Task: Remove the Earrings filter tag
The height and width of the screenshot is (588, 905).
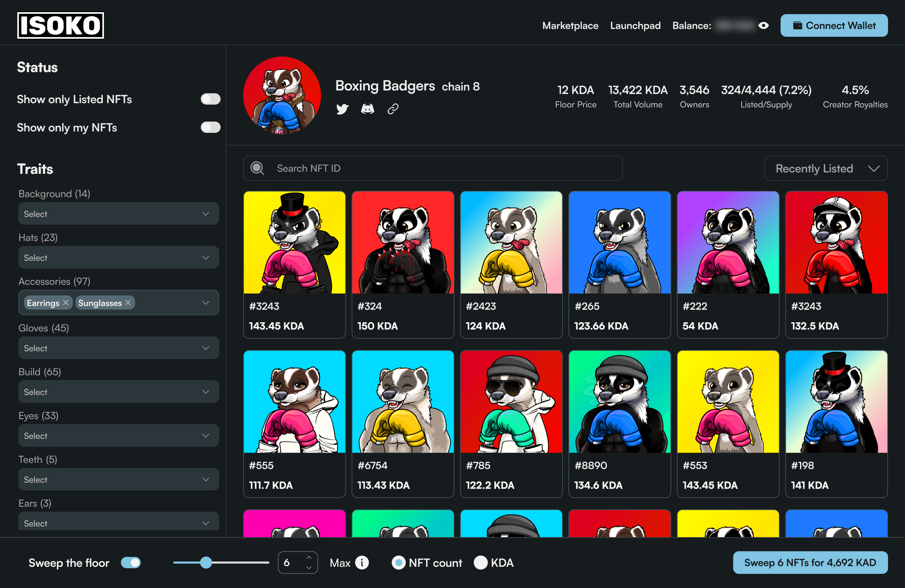Action: click(x=66, y=302)
